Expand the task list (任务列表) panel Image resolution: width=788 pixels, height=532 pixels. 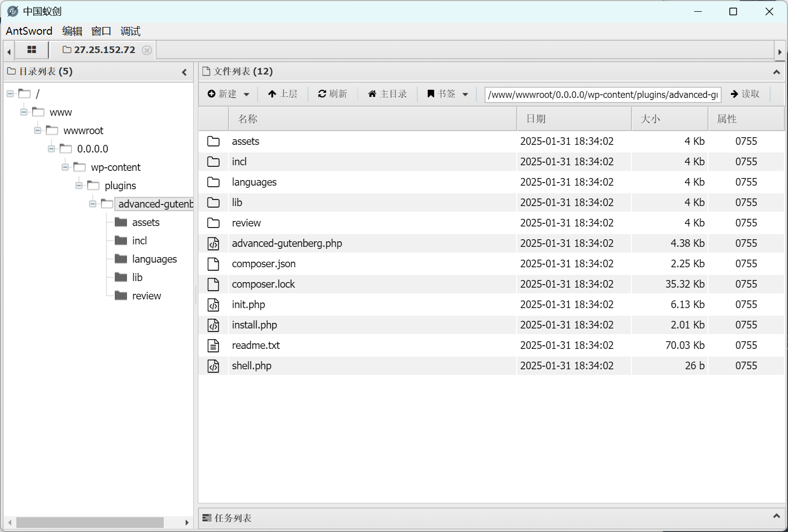(x=776, y=517)
